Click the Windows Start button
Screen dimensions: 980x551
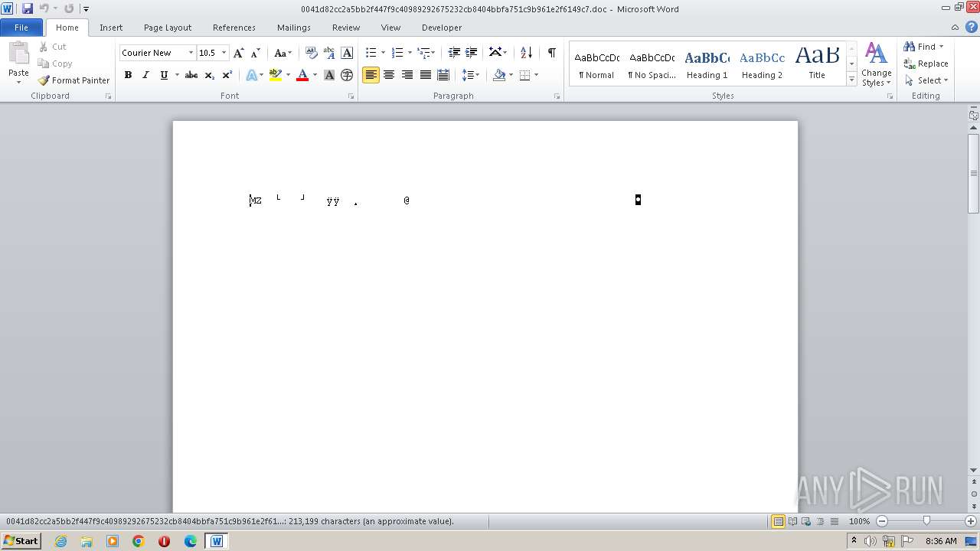click(x=21, y=541)
